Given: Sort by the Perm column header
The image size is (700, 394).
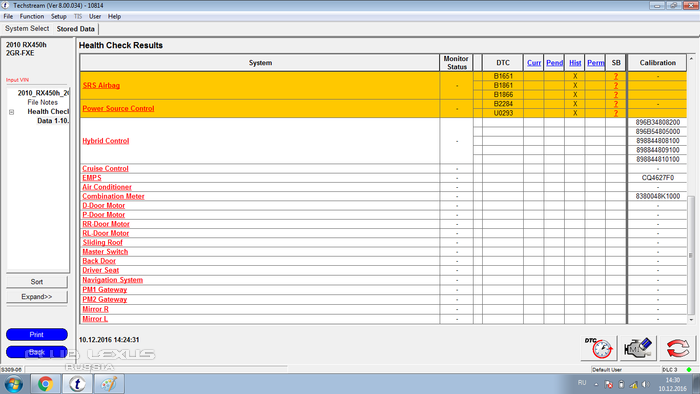Looking at the screenshot, I should (x=596, y=63).
